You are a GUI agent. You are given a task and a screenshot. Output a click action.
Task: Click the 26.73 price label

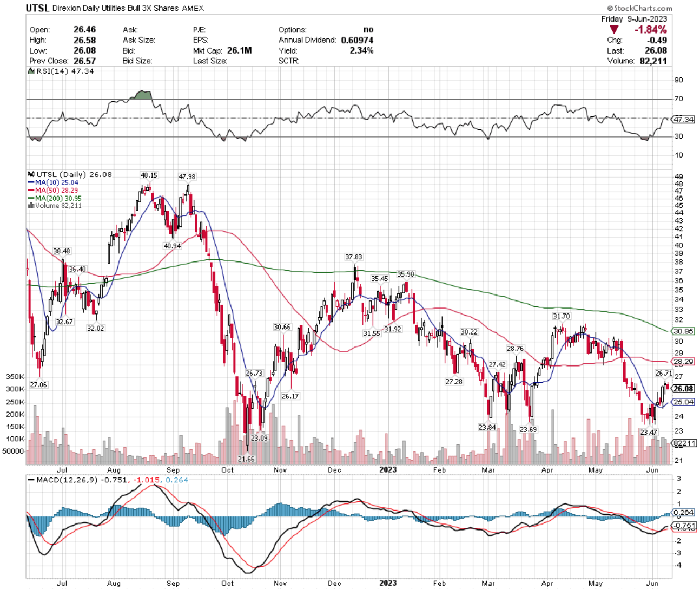click(254, 374)
